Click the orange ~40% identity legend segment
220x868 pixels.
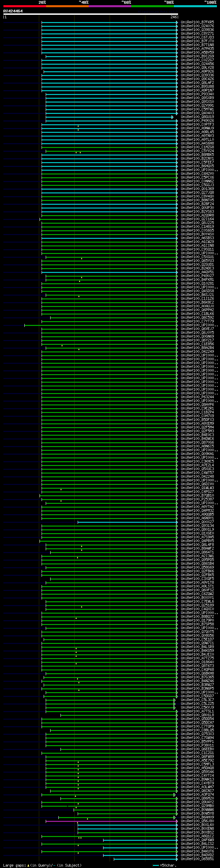tap(67, 6)
